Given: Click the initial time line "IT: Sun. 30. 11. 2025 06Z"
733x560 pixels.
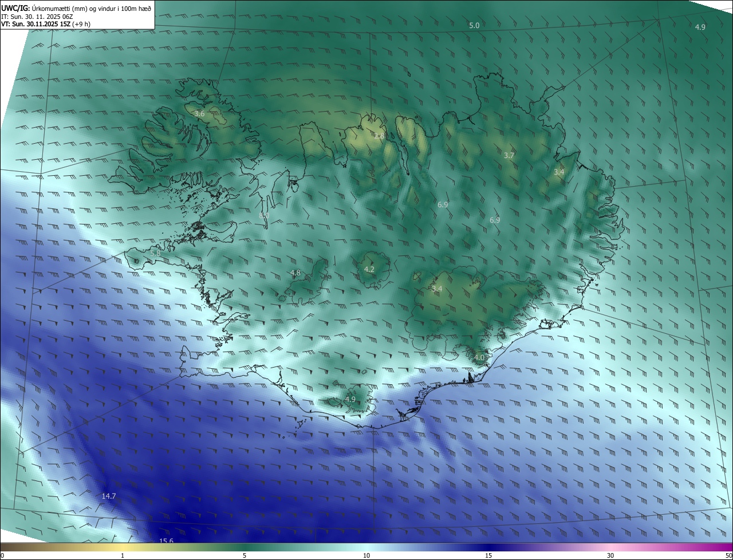Looking at the screenshot, I should 37,17.
